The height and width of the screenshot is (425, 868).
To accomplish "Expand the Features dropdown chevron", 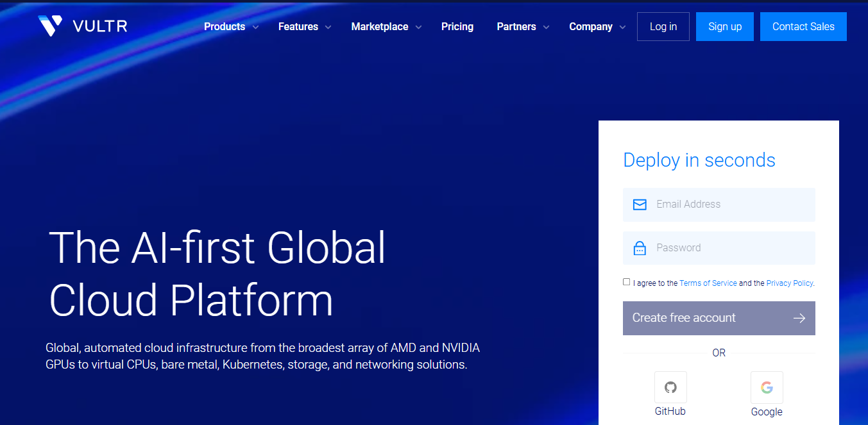I will [x=328, y=28].
